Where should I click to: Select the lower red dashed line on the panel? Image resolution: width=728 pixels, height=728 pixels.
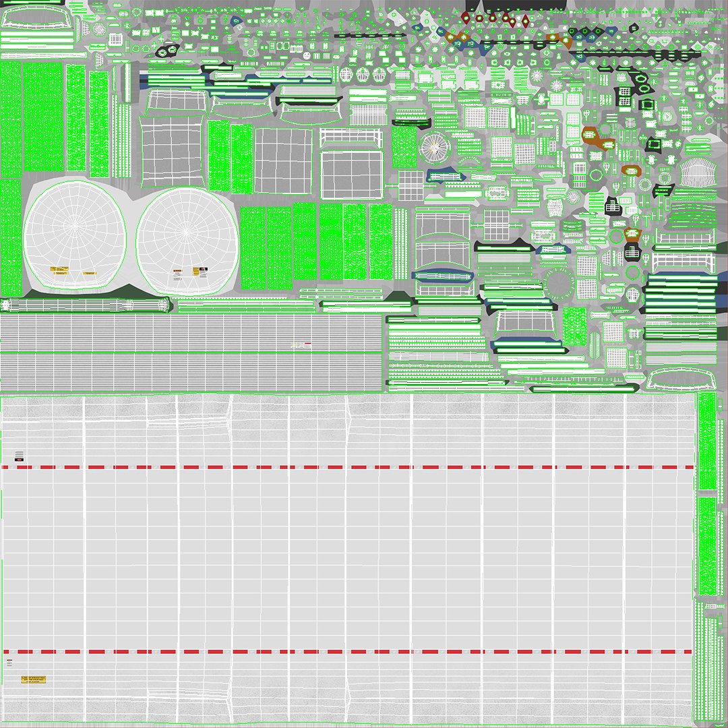[x=348, y=651]
